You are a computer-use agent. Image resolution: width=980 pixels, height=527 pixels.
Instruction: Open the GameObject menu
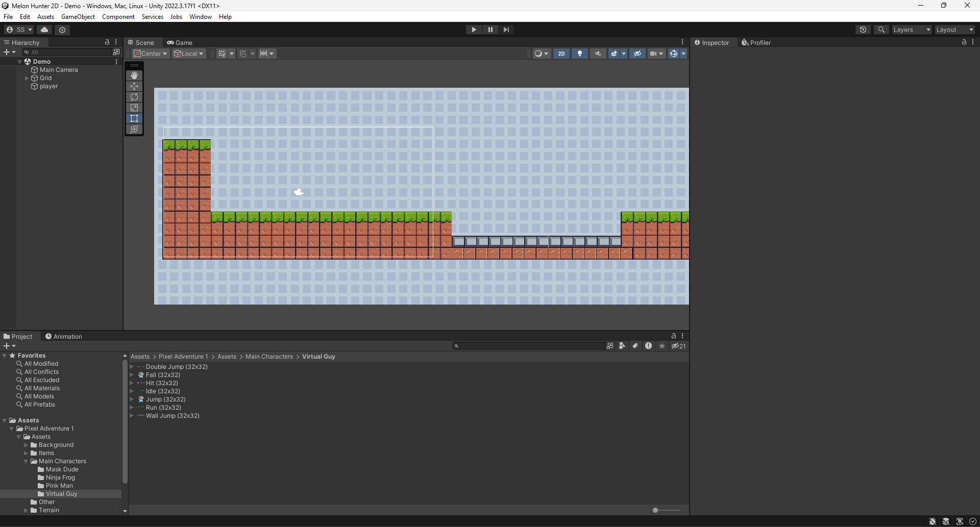point(78,17)
